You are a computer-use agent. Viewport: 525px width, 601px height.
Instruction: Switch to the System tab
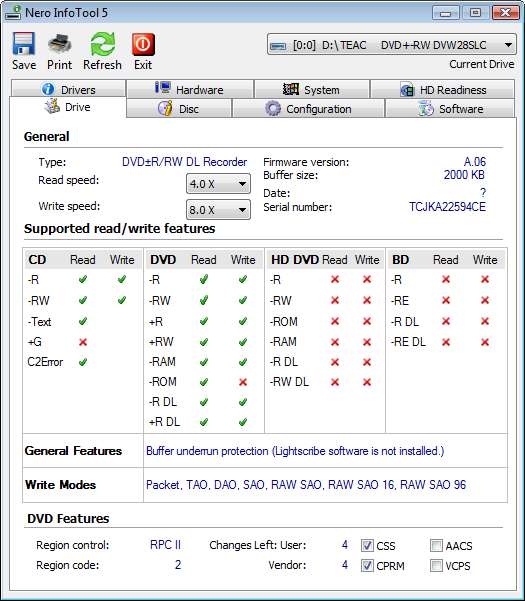(312, 89)
